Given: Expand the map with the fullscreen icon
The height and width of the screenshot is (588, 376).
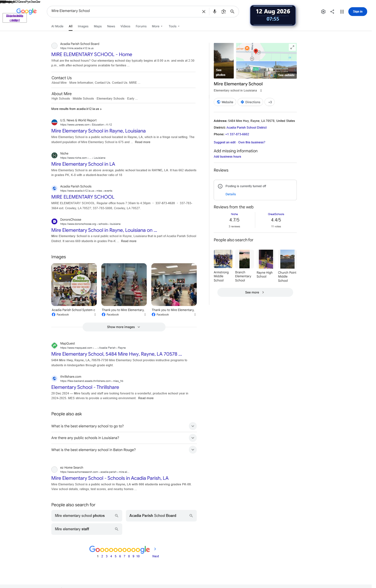Looking at the screenshot, I should click(x=292, y=47).
